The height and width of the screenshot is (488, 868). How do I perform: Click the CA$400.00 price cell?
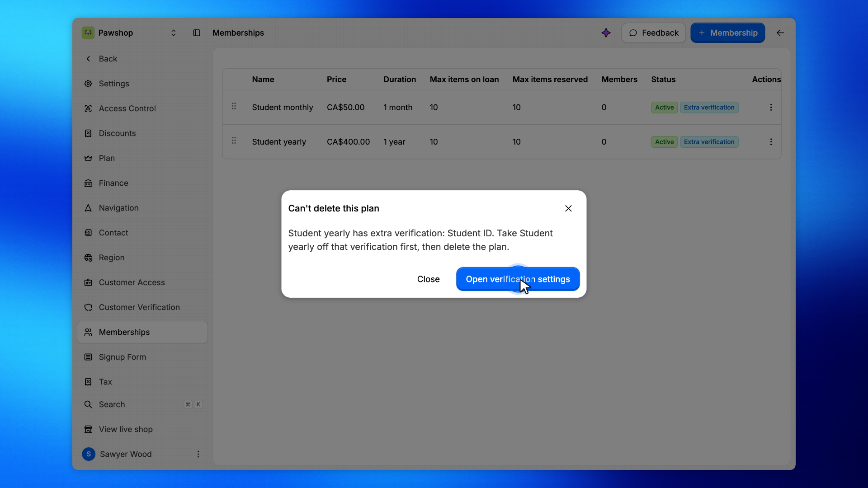348,142
